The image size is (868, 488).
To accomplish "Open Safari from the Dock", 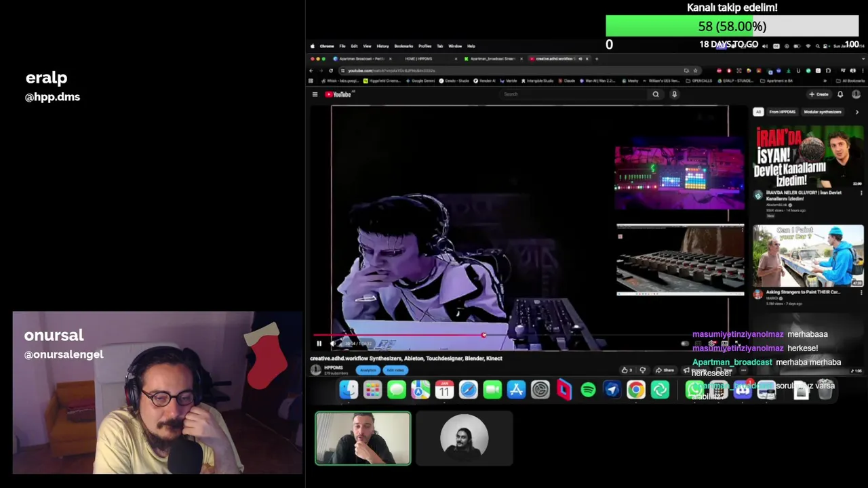I will pos(469,390).
